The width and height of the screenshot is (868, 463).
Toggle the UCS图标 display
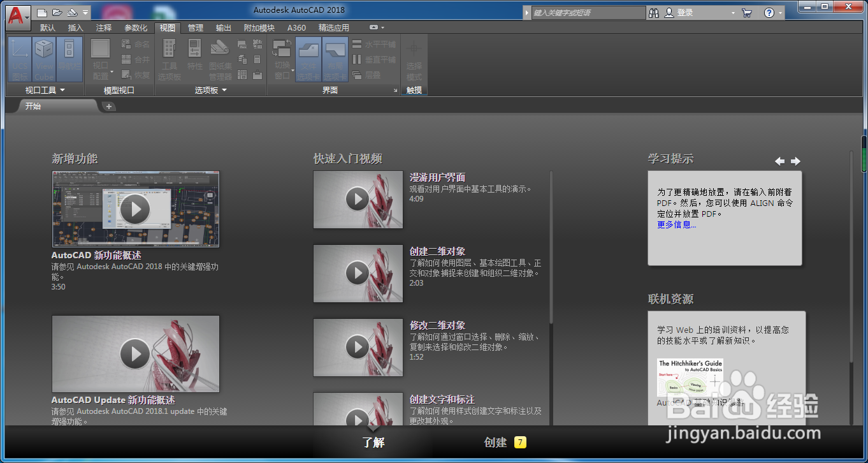point(20,59)
